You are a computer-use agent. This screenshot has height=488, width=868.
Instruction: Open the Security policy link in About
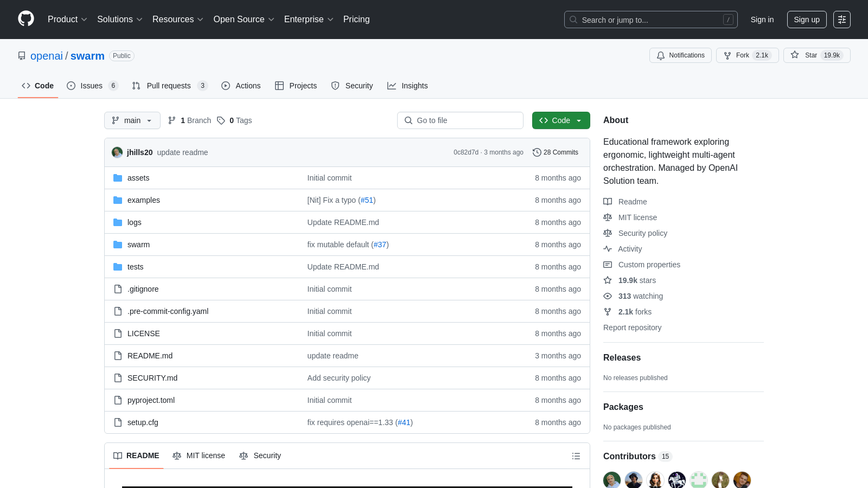642,233
